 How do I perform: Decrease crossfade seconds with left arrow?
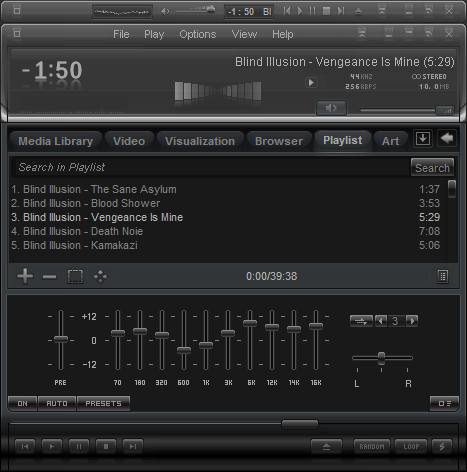(381, 321)
